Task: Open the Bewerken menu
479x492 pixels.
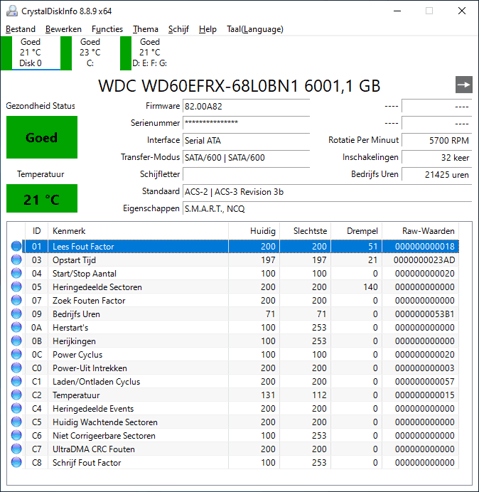Action: [63, 29]
